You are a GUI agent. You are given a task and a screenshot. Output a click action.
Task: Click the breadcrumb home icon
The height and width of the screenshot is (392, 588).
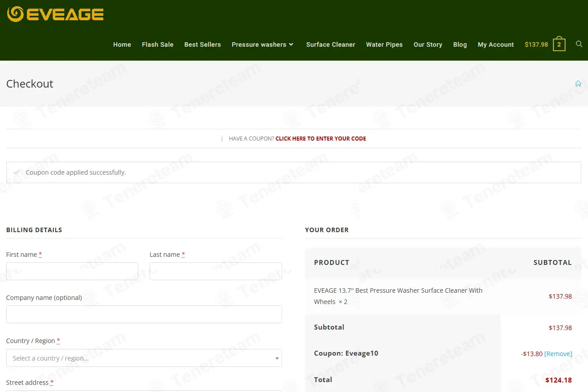[578, 84]
